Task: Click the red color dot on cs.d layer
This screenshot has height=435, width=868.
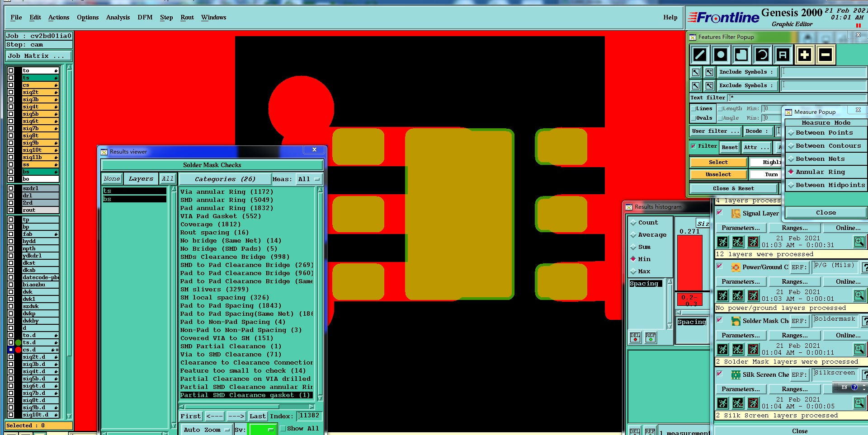Action: pyautogui.click(x=18, y=350)
